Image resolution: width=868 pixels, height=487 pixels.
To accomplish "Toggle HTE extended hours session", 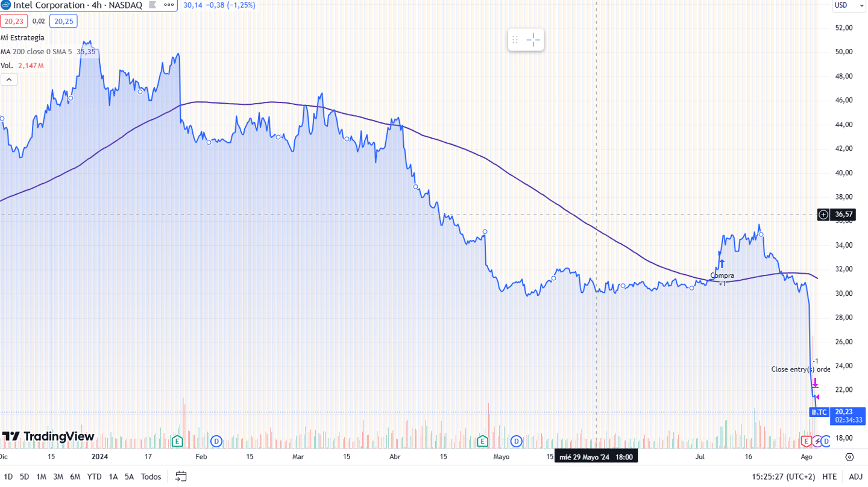I will click(x=829, y=477).
